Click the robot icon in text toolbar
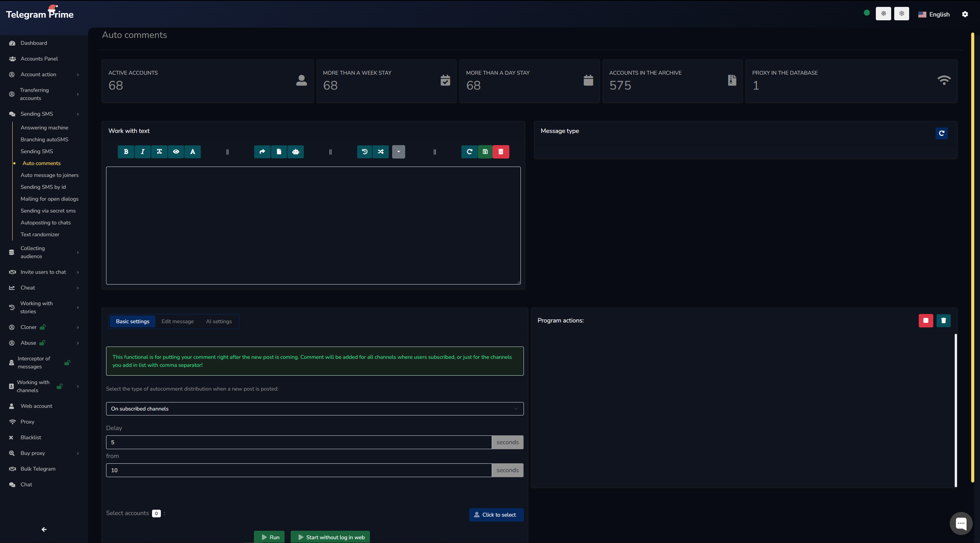Screen dimensions: 980x543 (296, 152)
